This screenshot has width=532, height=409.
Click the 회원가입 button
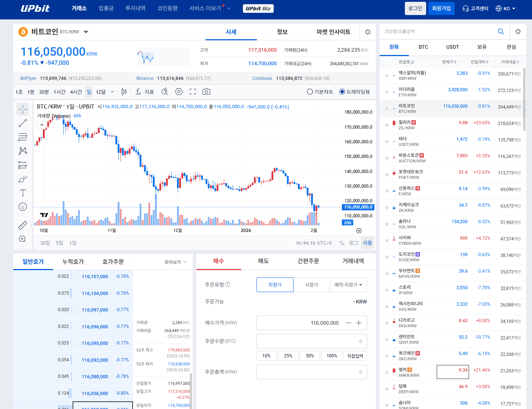442,8
